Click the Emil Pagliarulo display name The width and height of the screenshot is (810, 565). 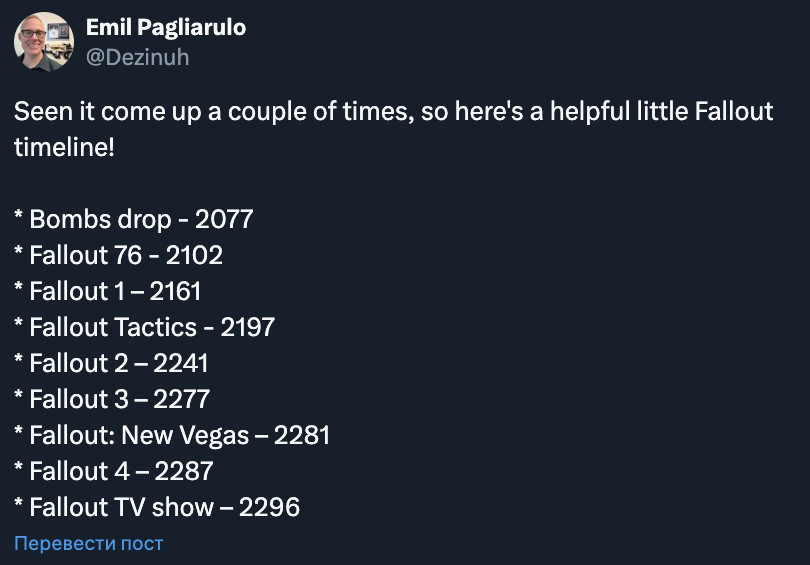coord(166,28)
